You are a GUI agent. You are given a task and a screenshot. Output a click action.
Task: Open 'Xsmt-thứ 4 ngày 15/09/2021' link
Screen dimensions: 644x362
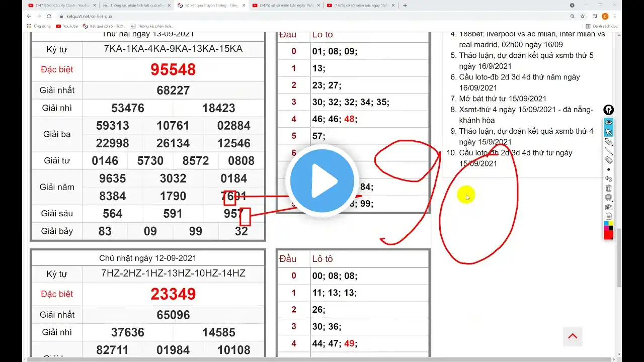pos(526,115)
